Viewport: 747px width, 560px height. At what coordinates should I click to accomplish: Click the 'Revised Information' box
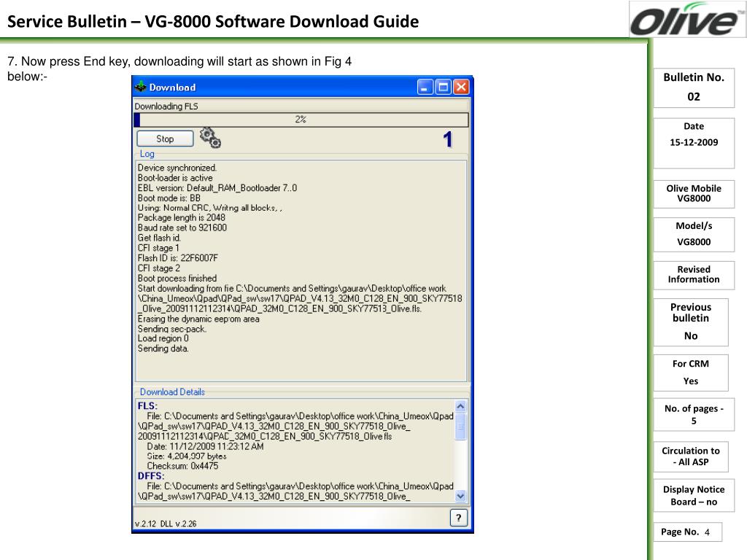click(x=694, y=275)
